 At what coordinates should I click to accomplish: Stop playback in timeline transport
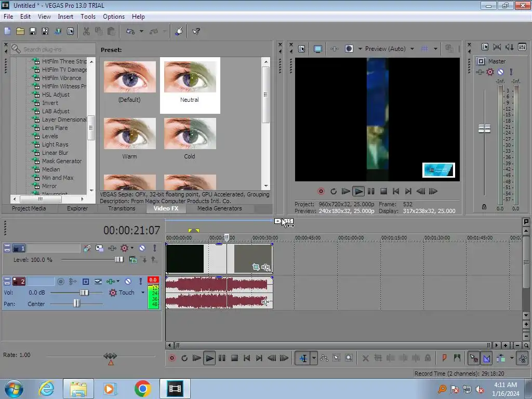[234, 358]
